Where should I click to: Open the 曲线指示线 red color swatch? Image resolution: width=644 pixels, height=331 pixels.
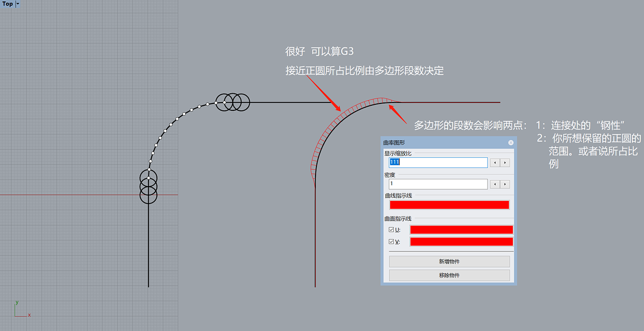(449, 205)
